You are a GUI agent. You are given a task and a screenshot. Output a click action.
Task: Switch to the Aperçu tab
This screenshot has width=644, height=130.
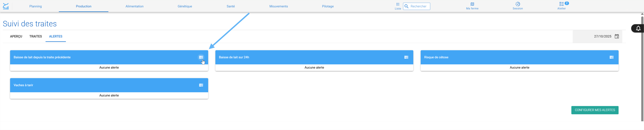coord(16,36)
